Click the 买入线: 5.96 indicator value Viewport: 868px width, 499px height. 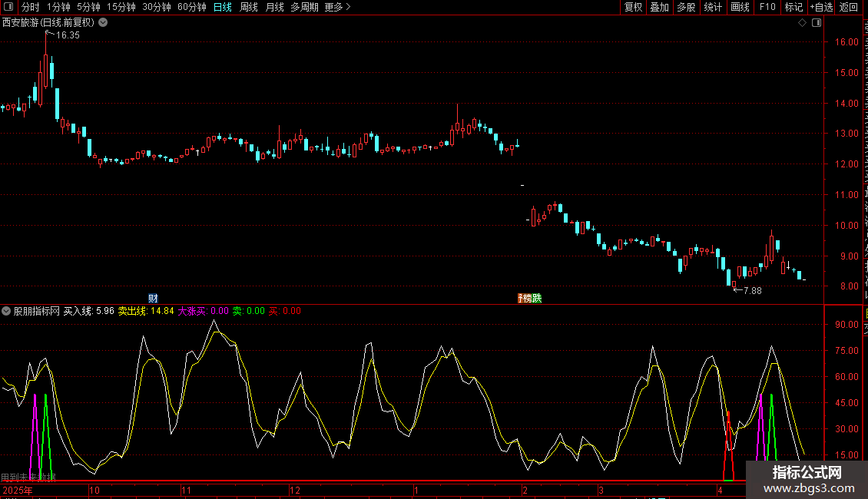[x=88, y=311]
